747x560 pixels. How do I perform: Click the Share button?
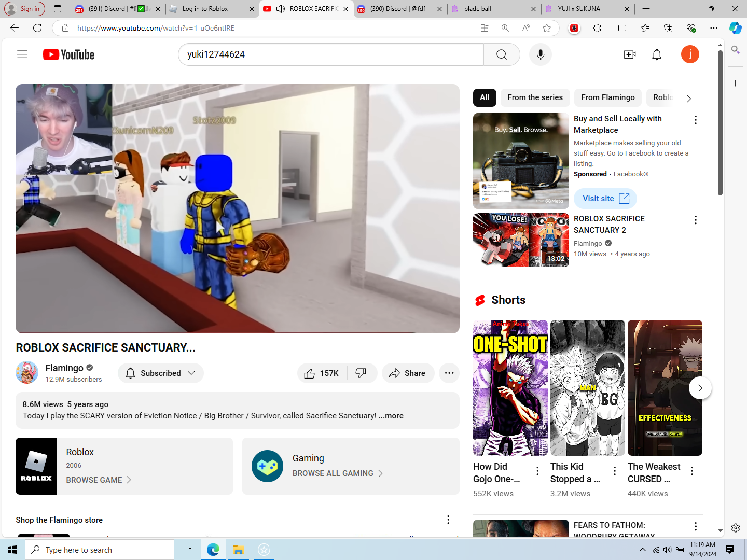[408, 373]
